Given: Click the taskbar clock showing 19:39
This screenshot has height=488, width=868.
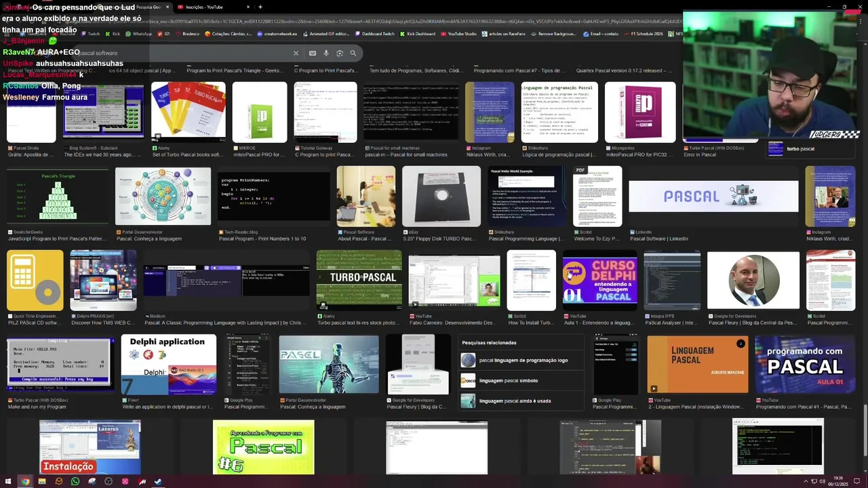Looking at the screenshot, I should click(x=838, y=481).
